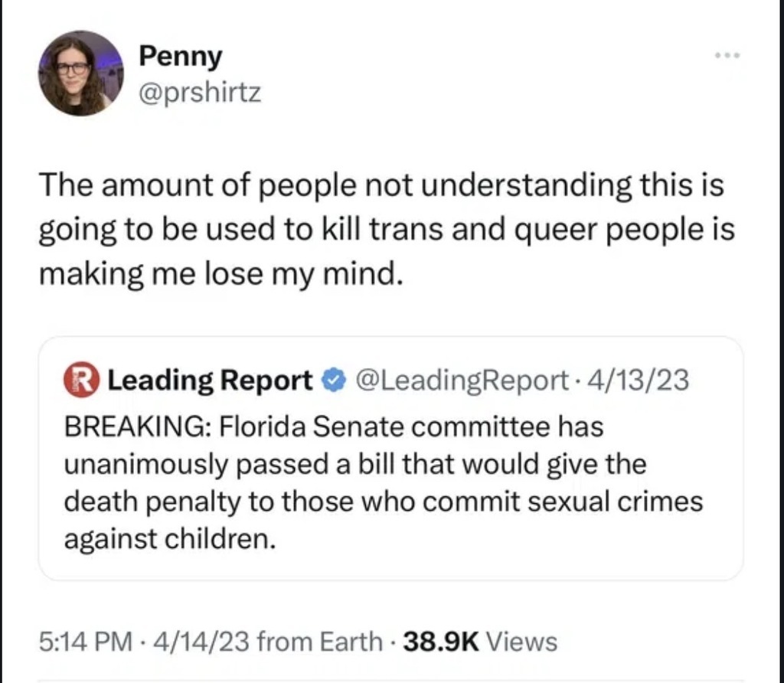Open the Penny display name link
The width and height of the screenshot is (784, 683).
pyautogui.click(x=180, y=56)
